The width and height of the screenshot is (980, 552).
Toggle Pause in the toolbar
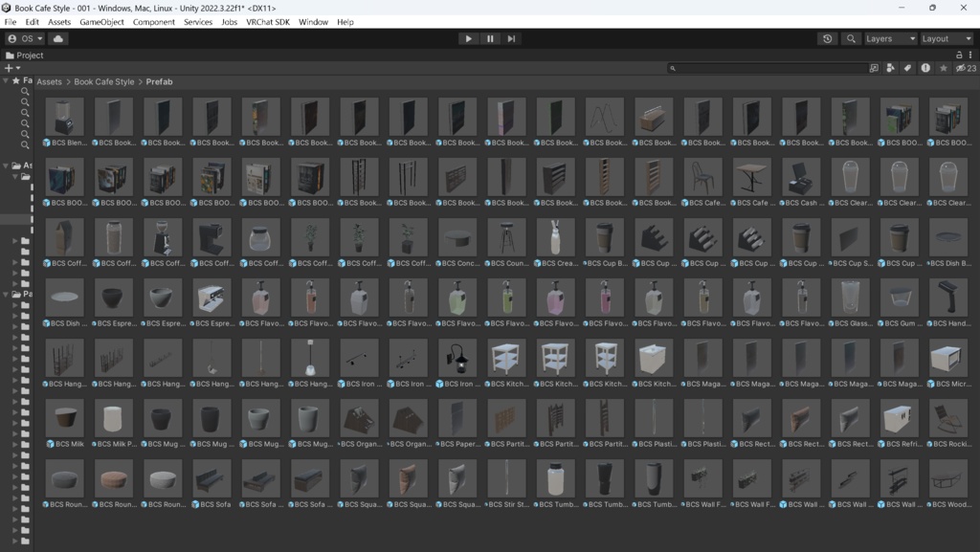pos(490,38)
